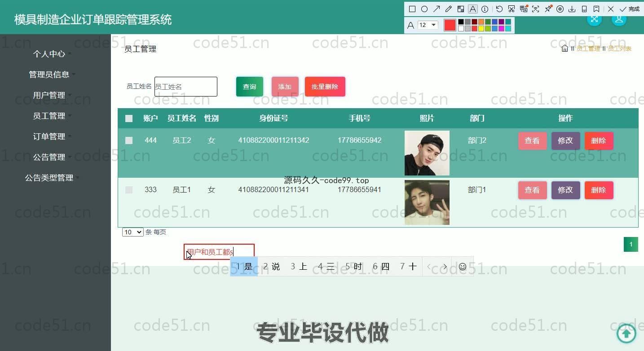
Task: Click 完成 to finish the screenshot
Action: click(x=630, y=9)
